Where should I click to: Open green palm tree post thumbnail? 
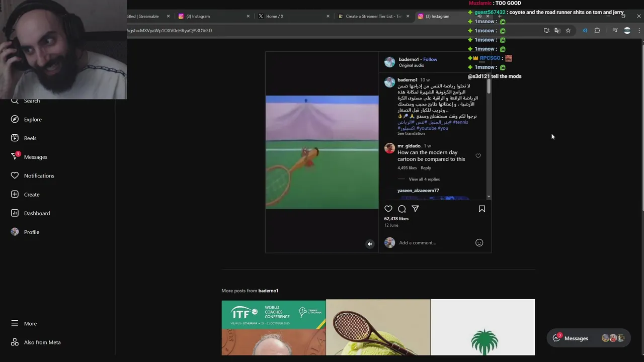click(482, 327)
